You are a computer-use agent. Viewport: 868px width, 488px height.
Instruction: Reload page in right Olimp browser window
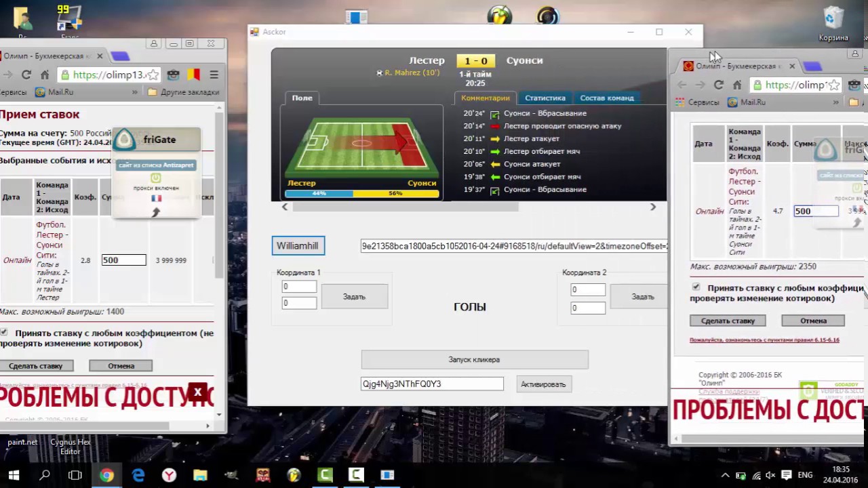[719, 85]
